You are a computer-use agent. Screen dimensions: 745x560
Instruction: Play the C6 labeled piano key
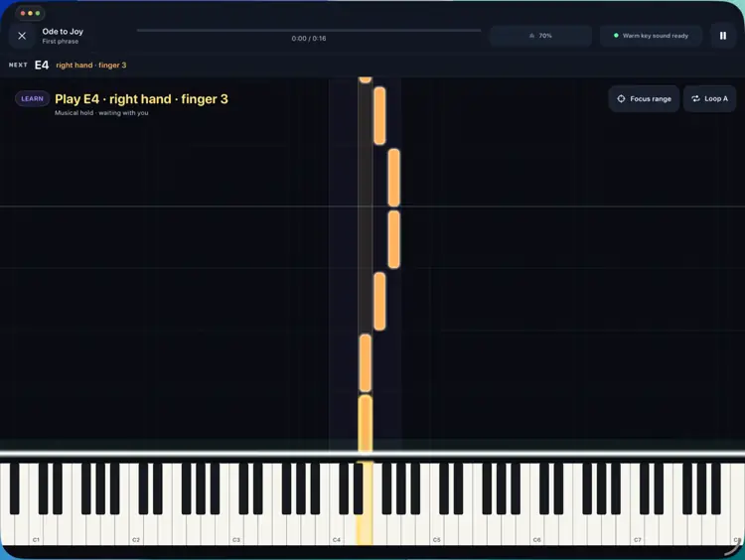[536, 527]
